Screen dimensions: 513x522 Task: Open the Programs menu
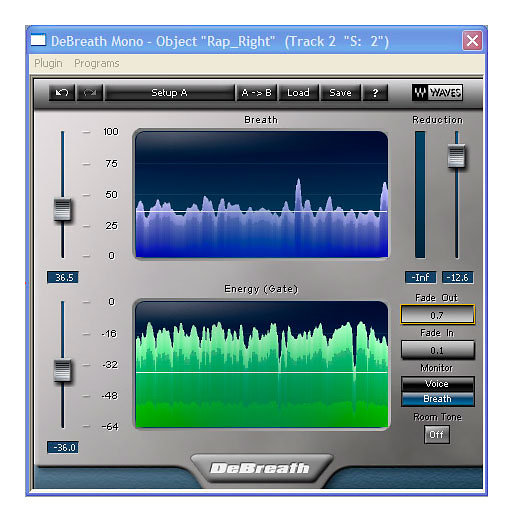coord(97,63)
